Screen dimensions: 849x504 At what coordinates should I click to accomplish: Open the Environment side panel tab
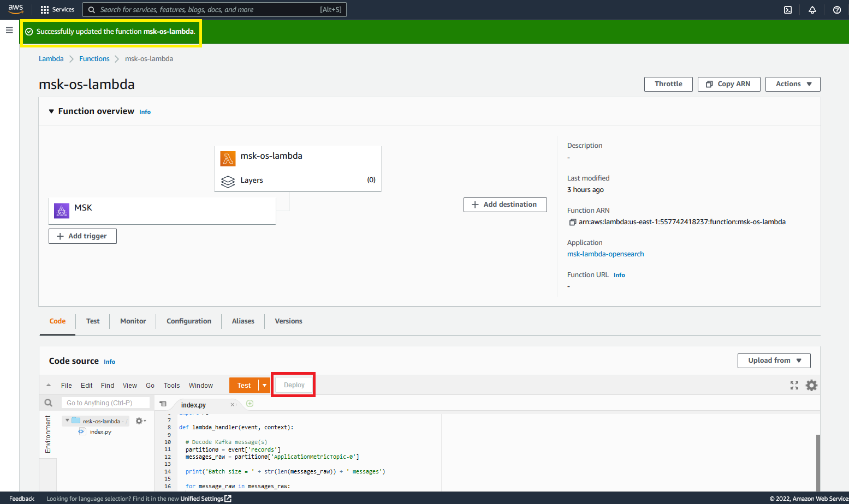48,434
